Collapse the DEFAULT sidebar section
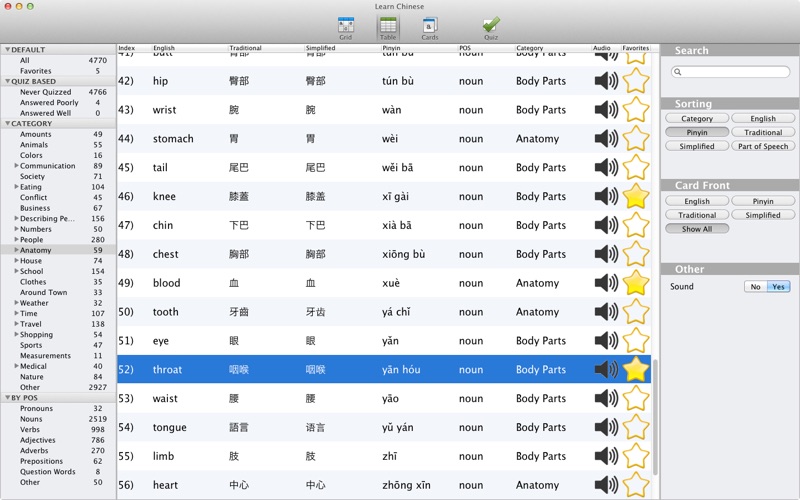This screenshot has width=800, height=500. [8, 49]
